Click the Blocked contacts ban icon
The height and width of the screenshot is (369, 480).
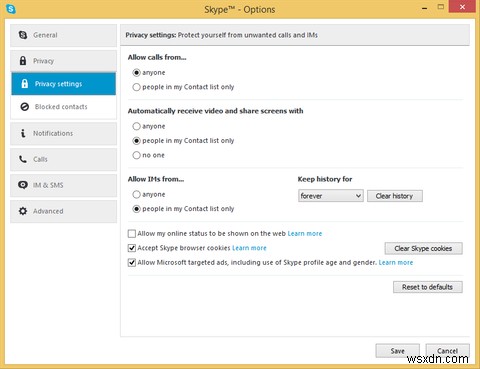[24, 107]
